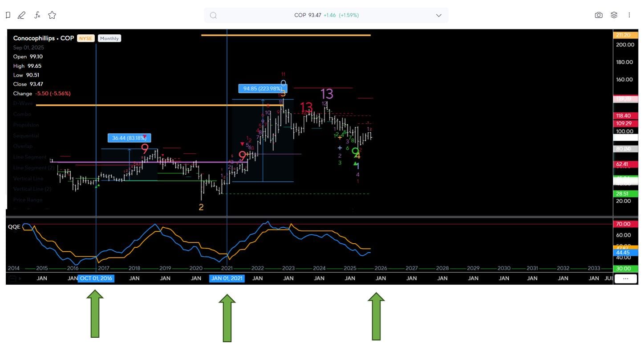Toggle the Line Segment overlay label
This screenshot has height=348, width=644.
click(30, 157)
